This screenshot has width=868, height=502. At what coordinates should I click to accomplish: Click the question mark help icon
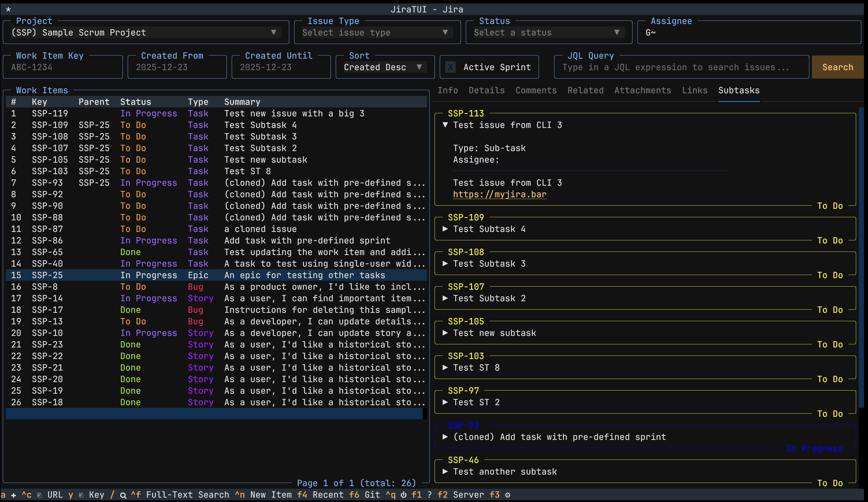coord(430,495)
